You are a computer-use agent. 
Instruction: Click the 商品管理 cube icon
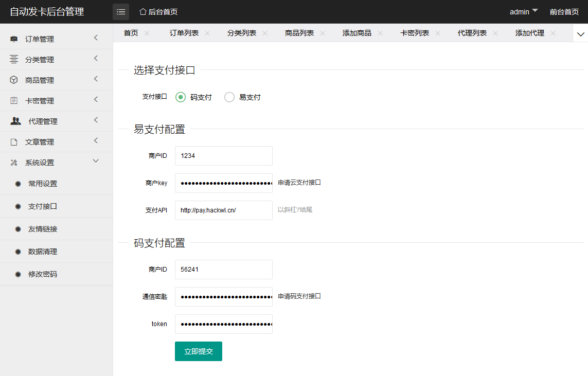[x=14, y=80]
